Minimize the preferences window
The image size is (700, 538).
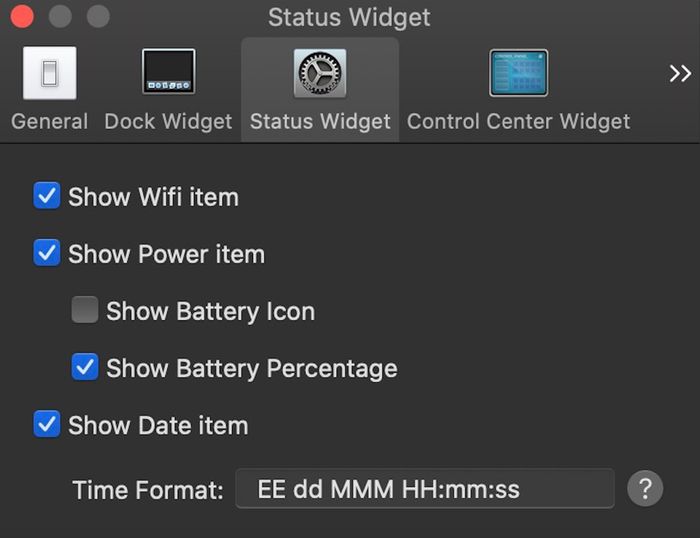60,17
